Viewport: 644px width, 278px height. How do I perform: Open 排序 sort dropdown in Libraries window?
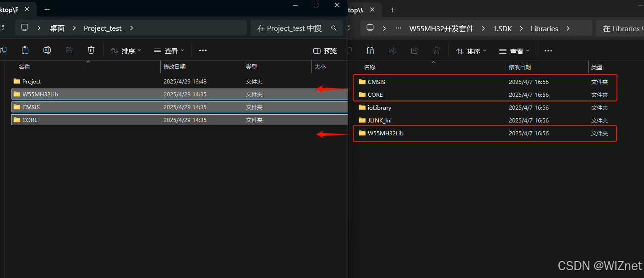[x=471, y=51]
